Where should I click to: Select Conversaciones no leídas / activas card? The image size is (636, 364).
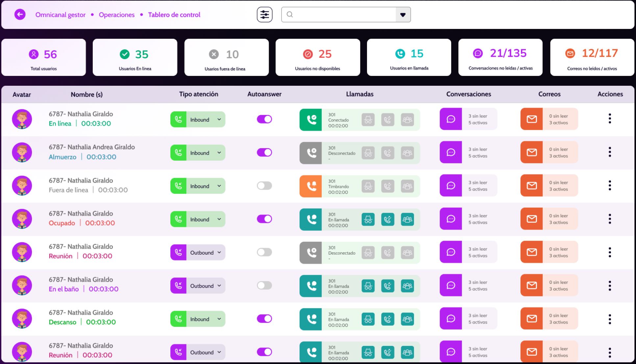click(x=501, y=57)
